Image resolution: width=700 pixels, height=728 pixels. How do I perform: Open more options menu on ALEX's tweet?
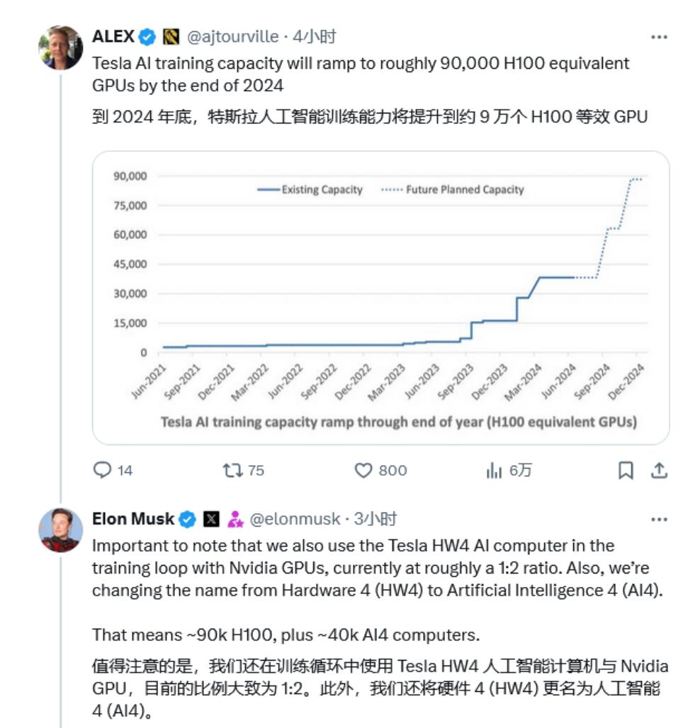point(659,37)
